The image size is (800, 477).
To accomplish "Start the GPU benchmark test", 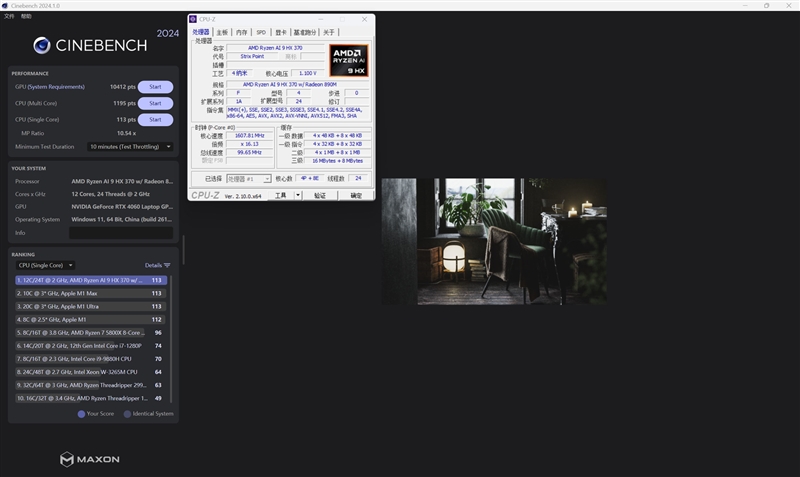I will [155, 87].
